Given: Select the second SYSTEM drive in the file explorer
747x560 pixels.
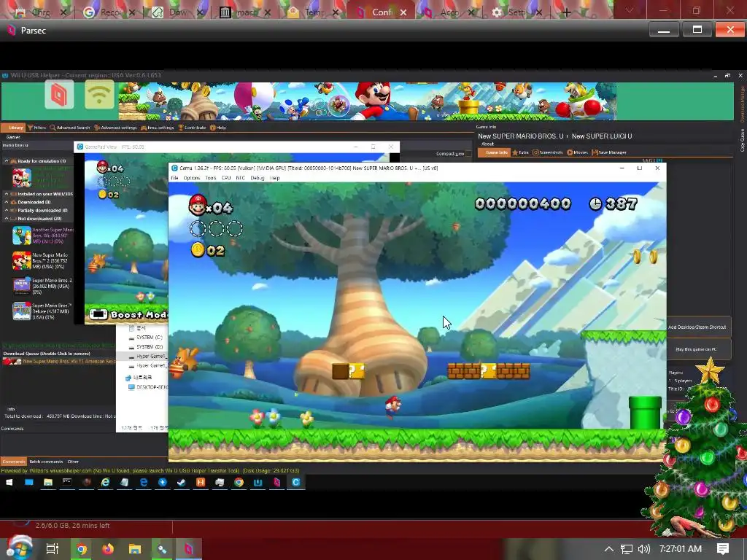Looking at the screenshot, I should (146, 346).
